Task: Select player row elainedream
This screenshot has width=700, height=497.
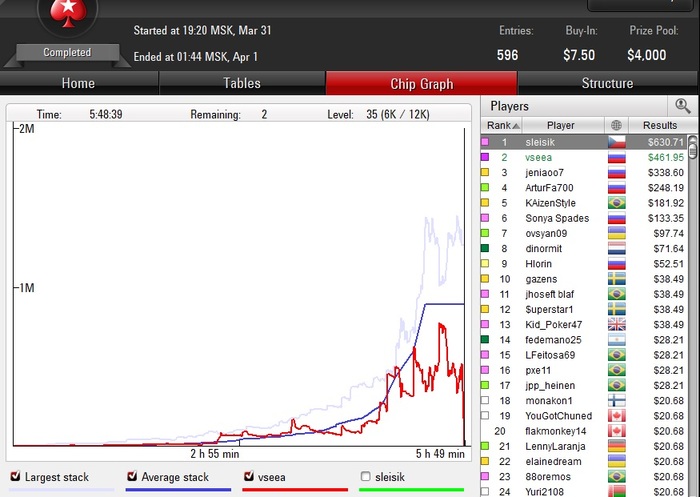Action: 584,461
